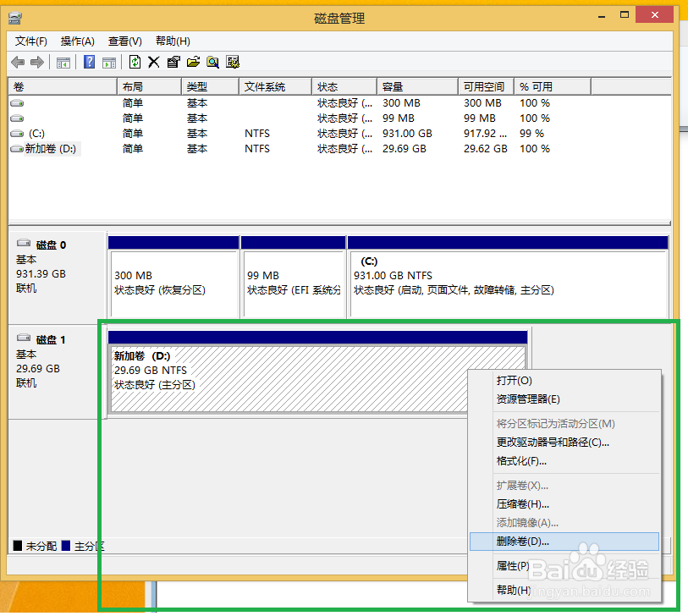
Task: Click the open folder toolbar icon
Action: click(195, 61)
